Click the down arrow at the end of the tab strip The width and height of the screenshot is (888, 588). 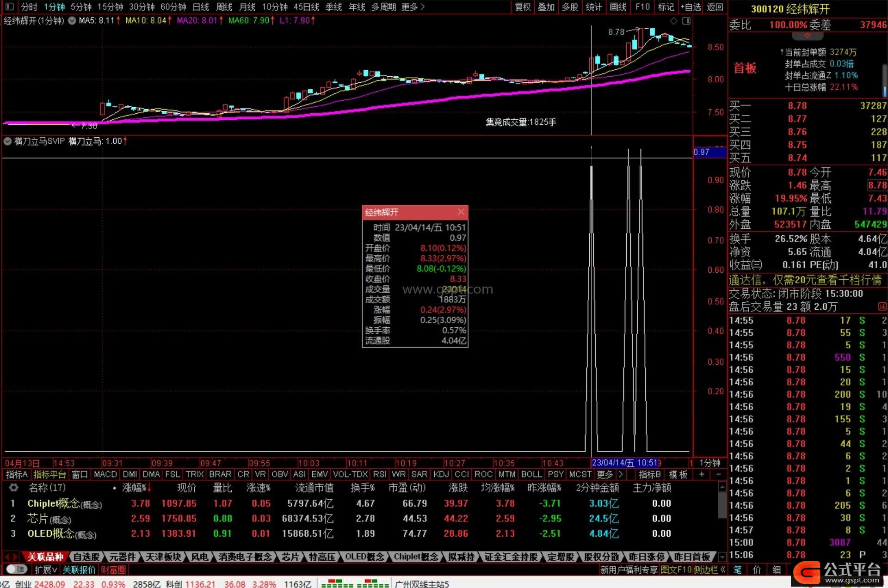pos(721,557)
